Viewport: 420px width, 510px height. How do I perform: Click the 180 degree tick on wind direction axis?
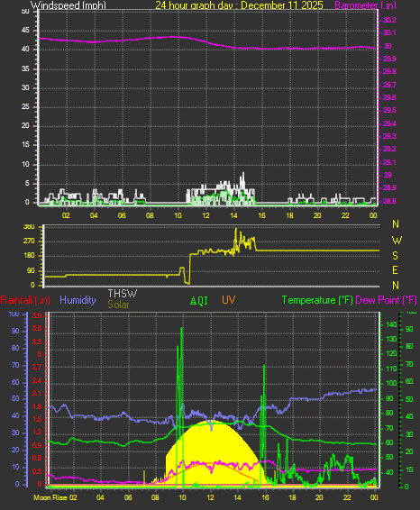click(29, 256)
